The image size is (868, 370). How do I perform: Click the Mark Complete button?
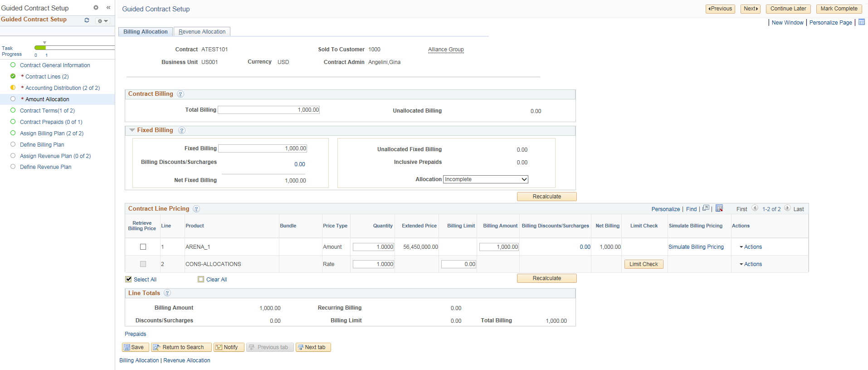pyautogui.click(x=839, y=9)
